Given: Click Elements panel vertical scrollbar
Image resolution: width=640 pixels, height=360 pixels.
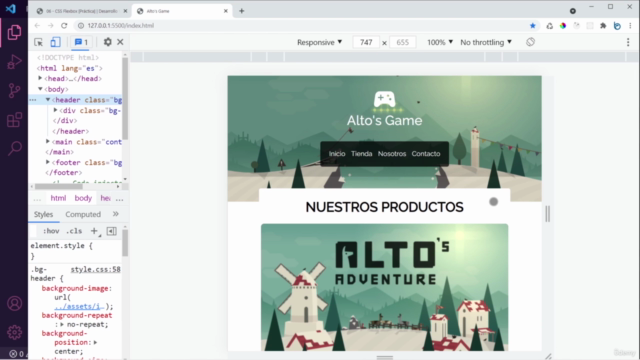Looking at the screenshot, I should pos(125,98).
